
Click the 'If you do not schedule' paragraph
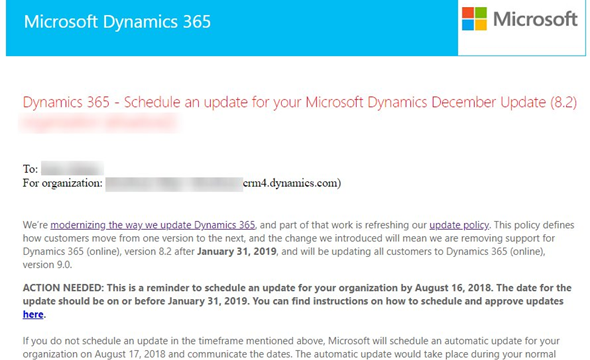pyautogui.click(x=291, y=348)
